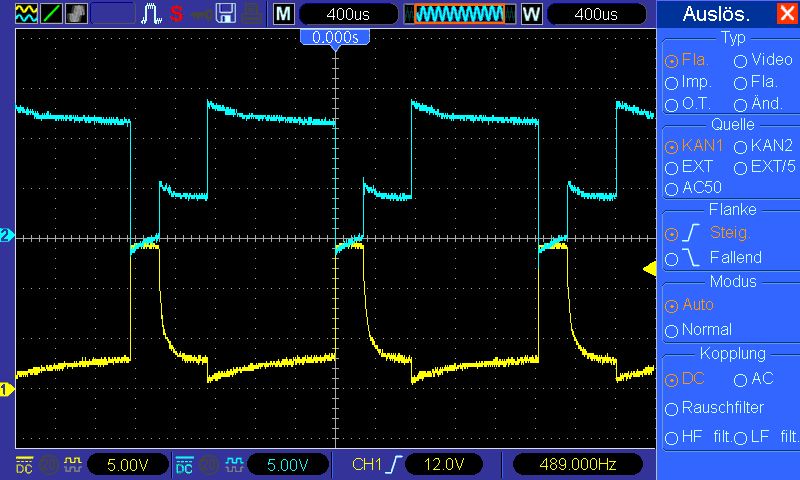Click the floppy disk save icon
800x480 pixels.
[x=227, y=13]
